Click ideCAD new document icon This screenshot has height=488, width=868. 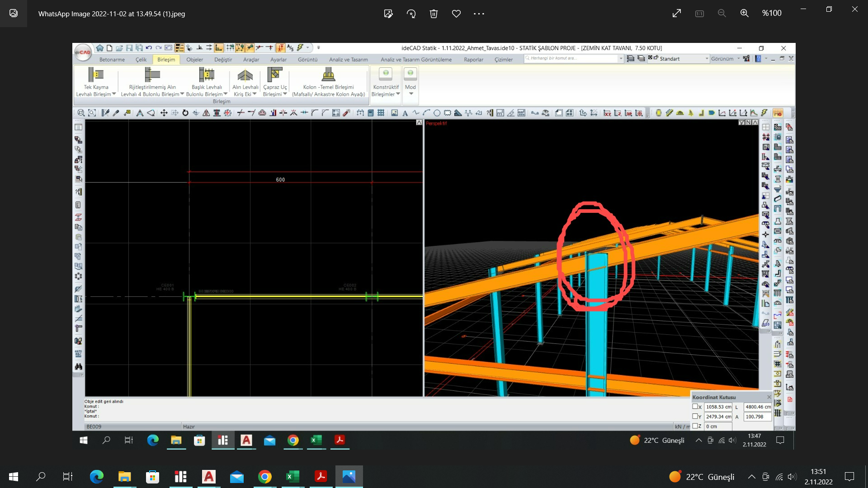pos(109,48)
